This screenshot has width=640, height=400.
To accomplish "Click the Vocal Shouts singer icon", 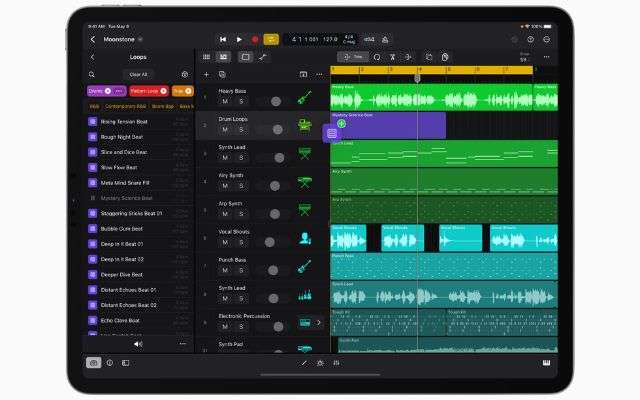I will tap(304, 238).
